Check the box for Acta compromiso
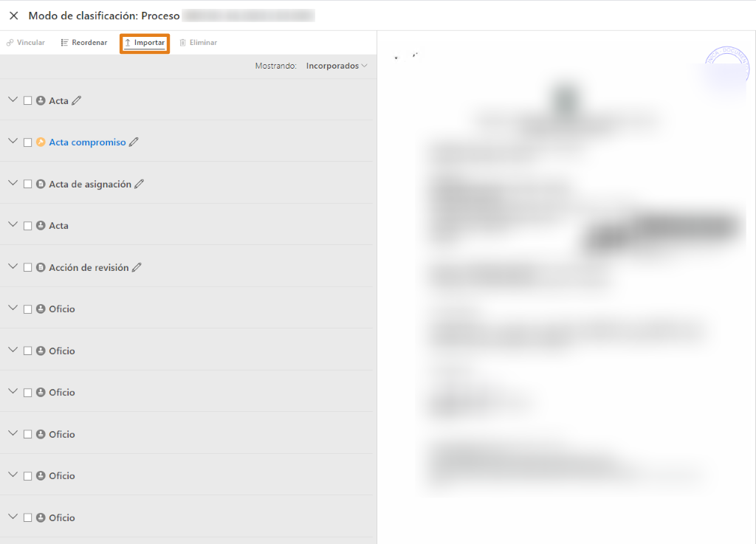Screen dimensions: 756x544 pyautogui.click(x=27, y=142)
